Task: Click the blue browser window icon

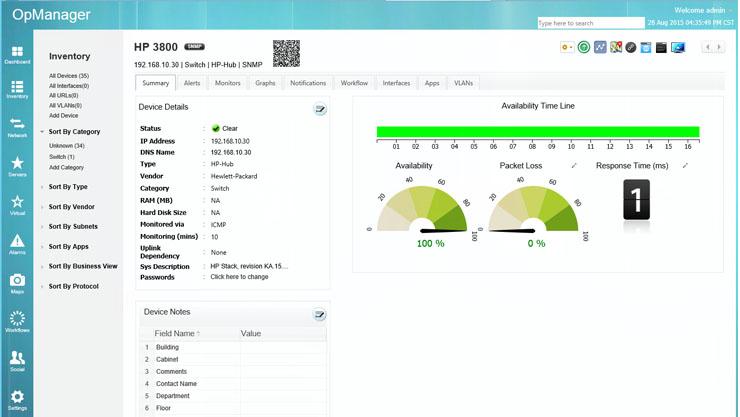Action: point(646,47)
